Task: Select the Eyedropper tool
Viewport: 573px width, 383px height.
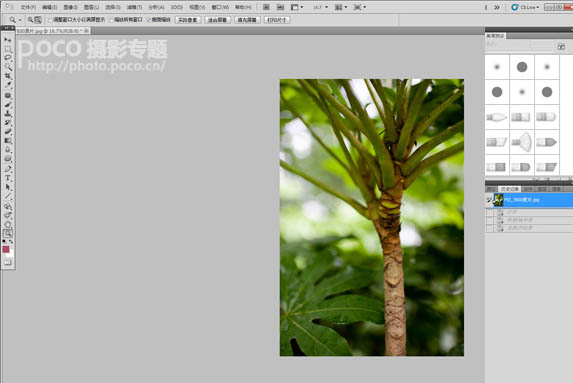Action: click(8, 85)
